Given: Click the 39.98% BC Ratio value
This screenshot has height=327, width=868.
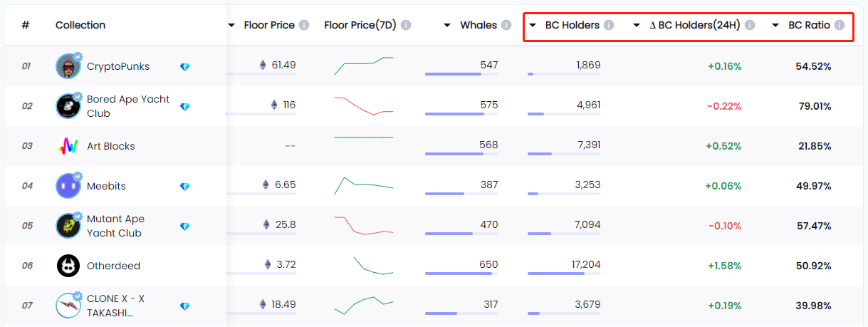Looking at the screenshot, I should (814, 306).
